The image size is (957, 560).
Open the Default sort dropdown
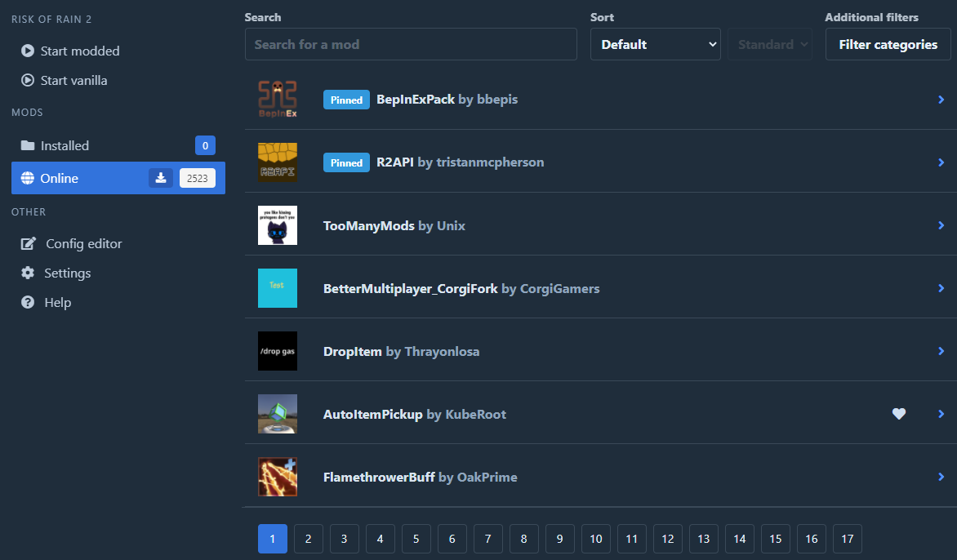tap(656, 44)
